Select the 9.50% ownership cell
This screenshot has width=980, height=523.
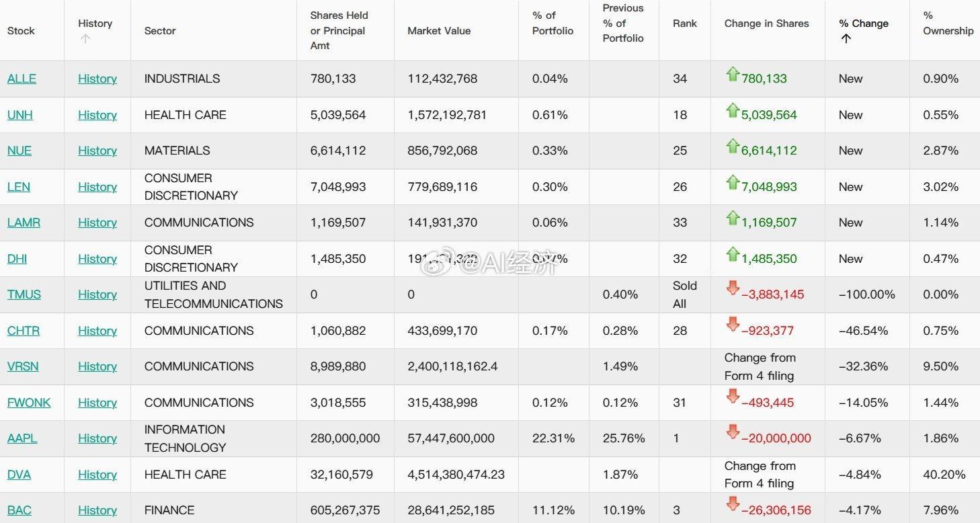coord(941,366)
